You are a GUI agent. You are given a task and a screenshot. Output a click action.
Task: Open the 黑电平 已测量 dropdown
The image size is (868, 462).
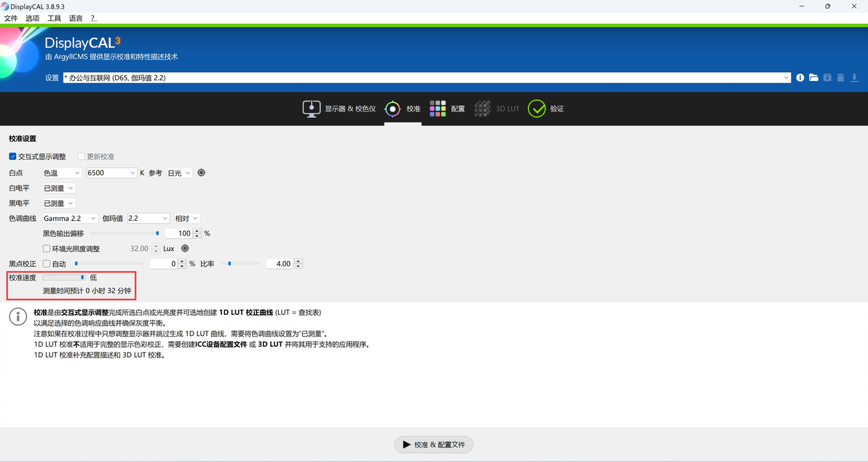(59, 203)
